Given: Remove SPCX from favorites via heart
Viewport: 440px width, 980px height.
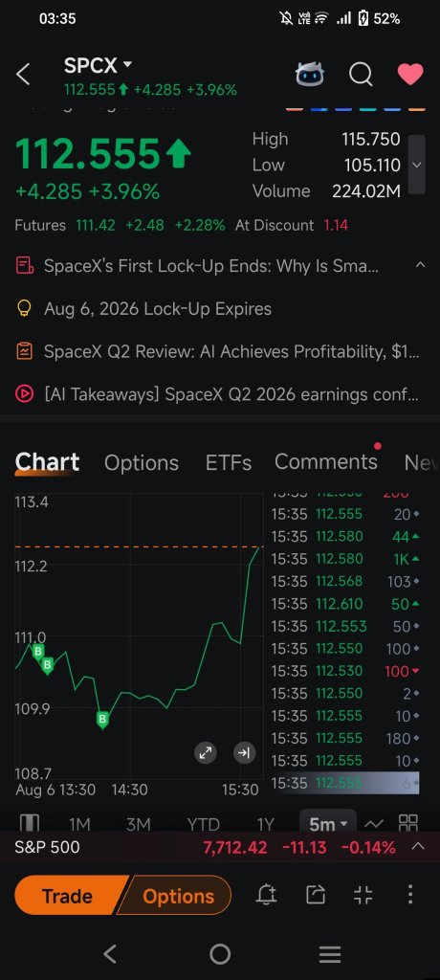Looking at the screenshot, I should (410, 75).
